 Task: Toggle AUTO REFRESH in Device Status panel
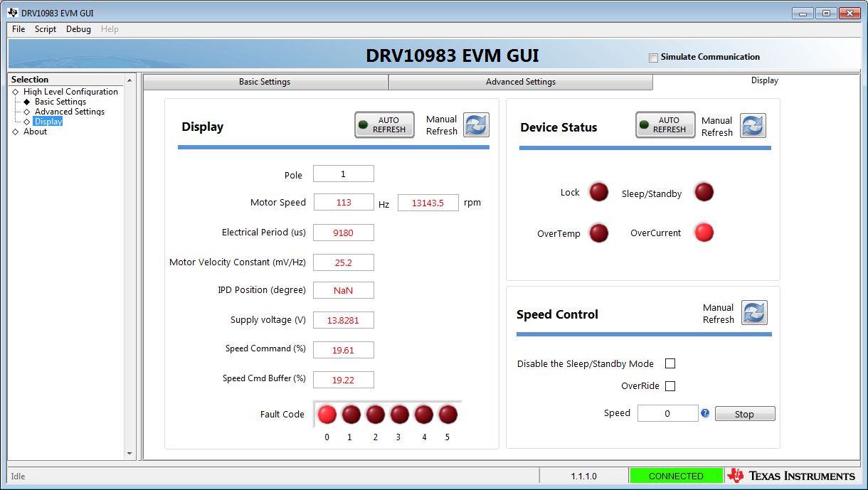pos(665,125)
